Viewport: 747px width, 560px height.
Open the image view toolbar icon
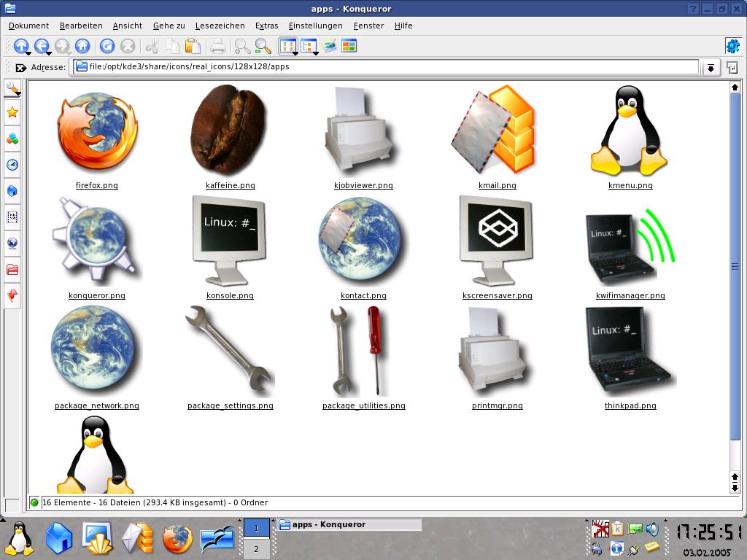pos(329,46)
